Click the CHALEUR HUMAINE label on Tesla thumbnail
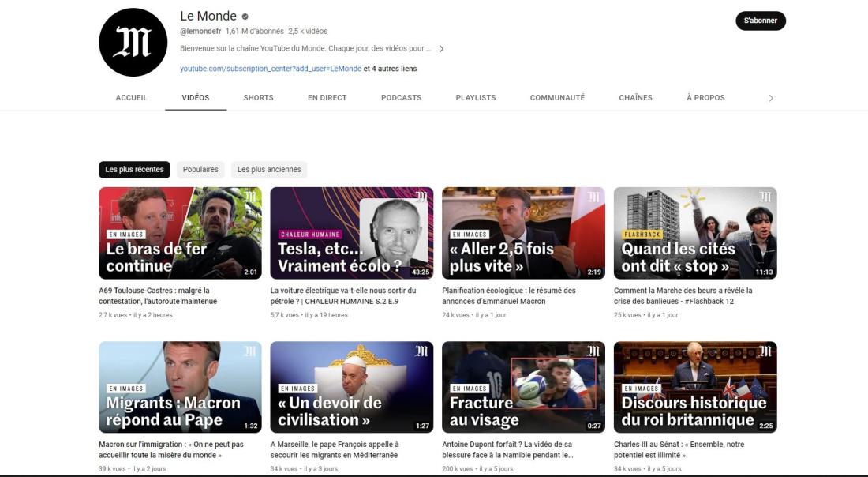 (310, 235)
